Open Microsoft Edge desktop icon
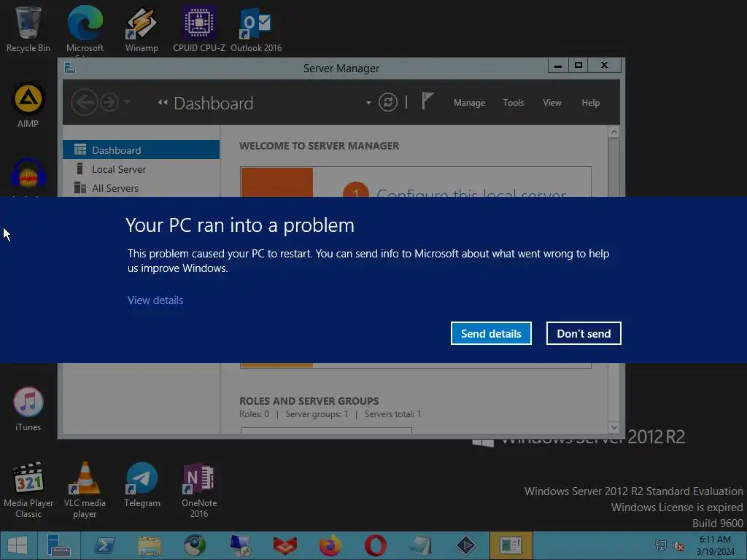Image resolution: width=747 pixels, height=560 pixels. tap(85, 28)
